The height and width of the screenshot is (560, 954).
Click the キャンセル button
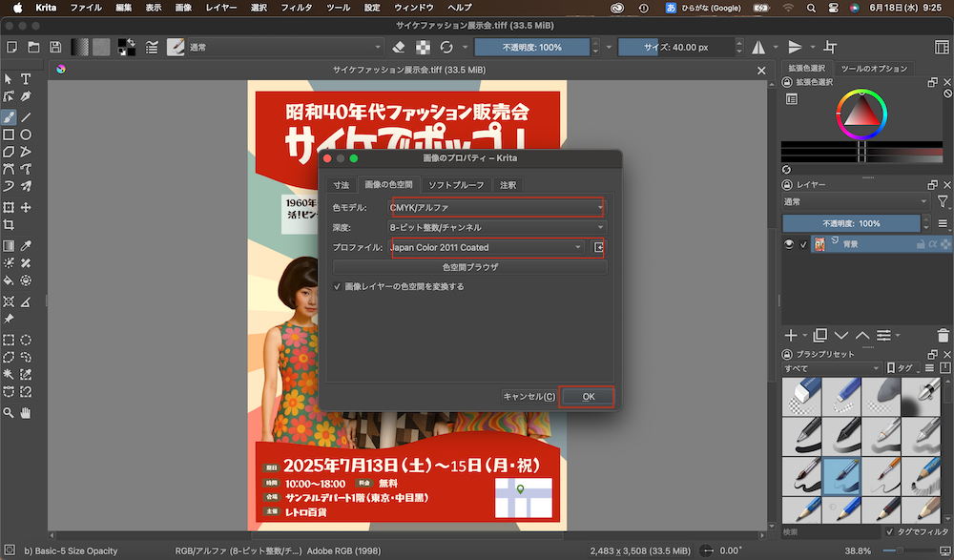(529, 396)
